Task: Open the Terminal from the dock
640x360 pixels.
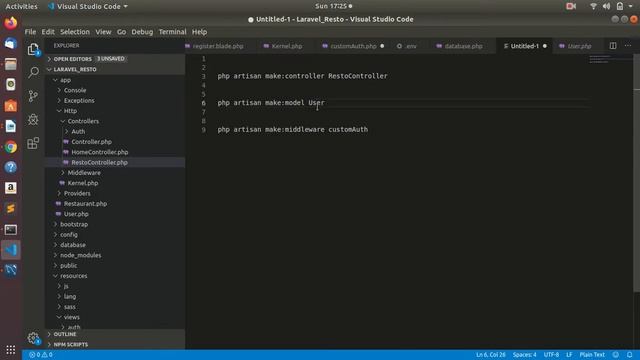Action: (x=11, y=229)
